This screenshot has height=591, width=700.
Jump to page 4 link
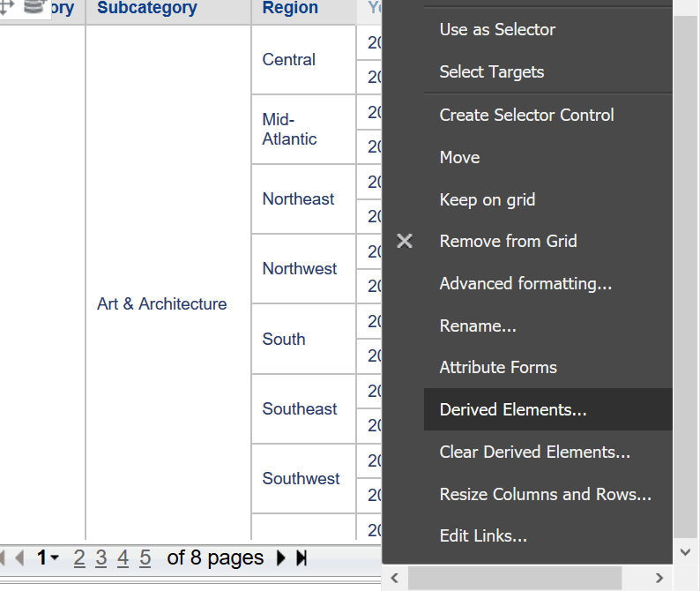(123, 558)
